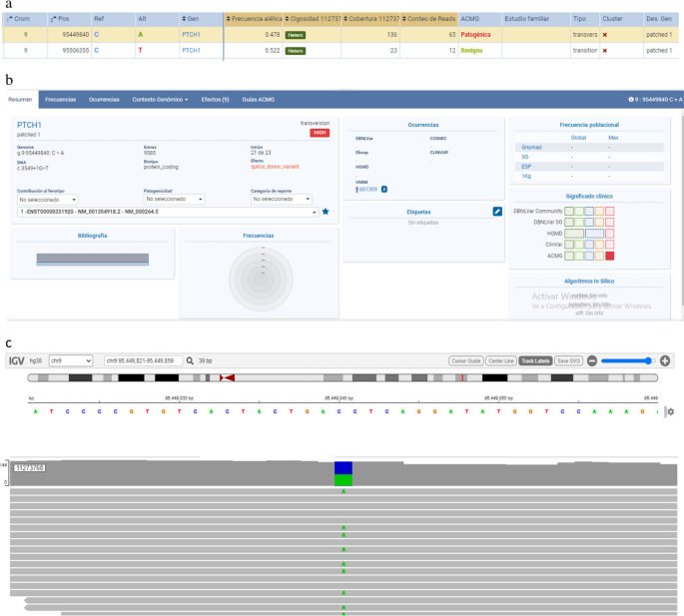The image size is (684, 616).
Task: Open the track settings gear icon
Action: pyautogui.click(x=671, y=411)
